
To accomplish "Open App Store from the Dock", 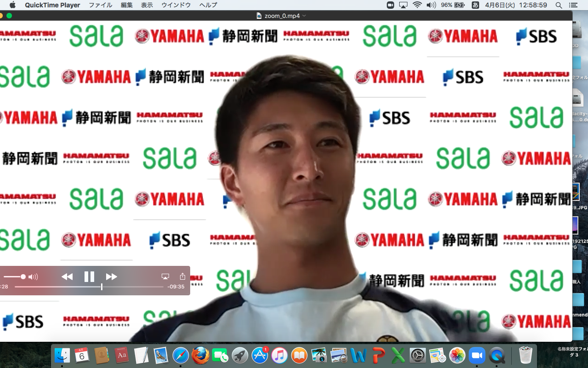I will [260, 356].
